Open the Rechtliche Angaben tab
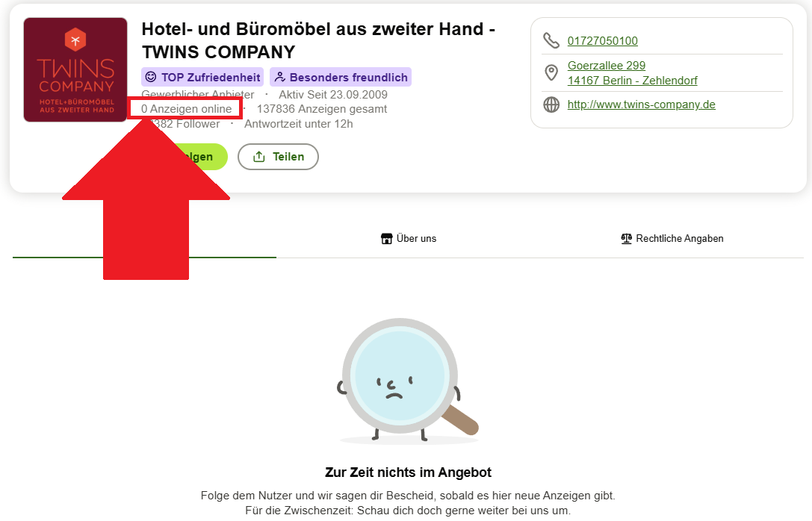 [x=672, y=239]
